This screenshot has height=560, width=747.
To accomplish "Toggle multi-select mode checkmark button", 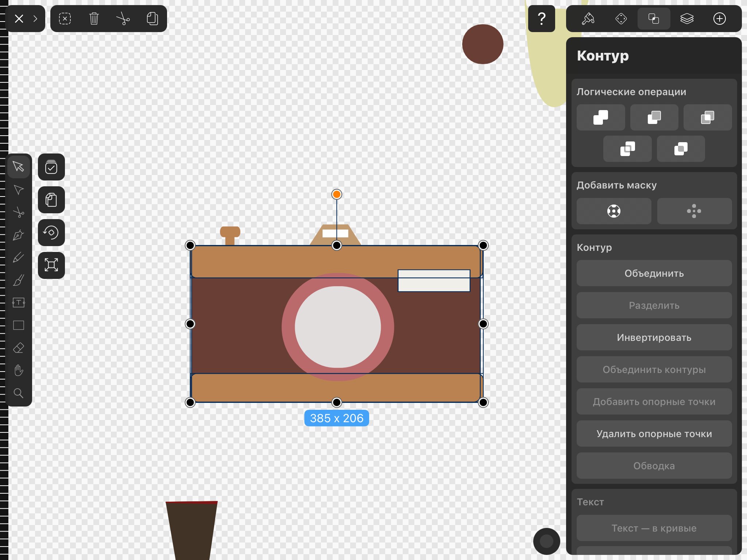I will click(x=51, y=167).
